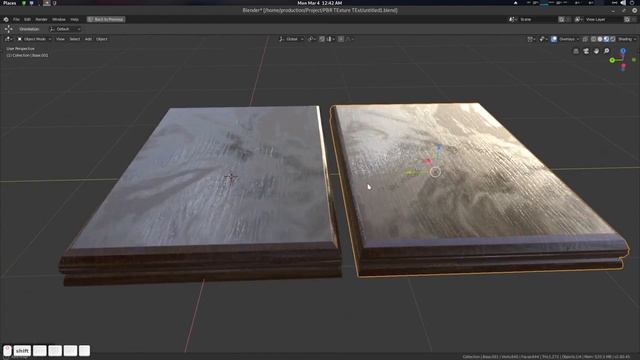
Task: Click the blue Z axis on the orientation gizmo
Action: coord(623,51)
